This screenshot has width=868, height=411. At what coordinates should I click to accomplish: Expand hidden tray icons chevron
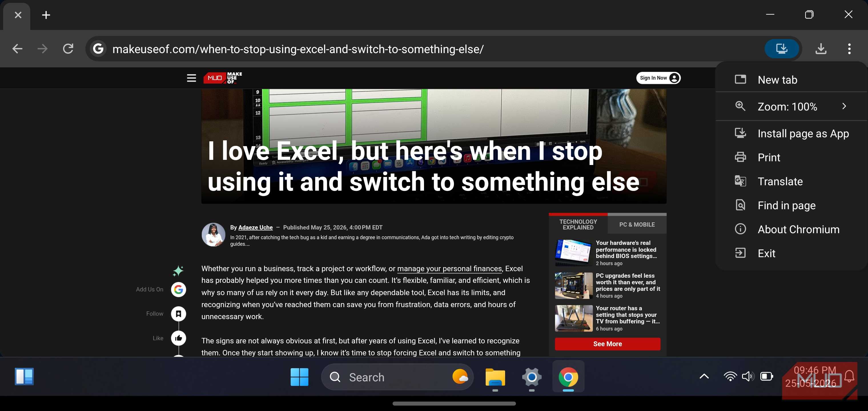pyautogui.click(x=704, y=377)
